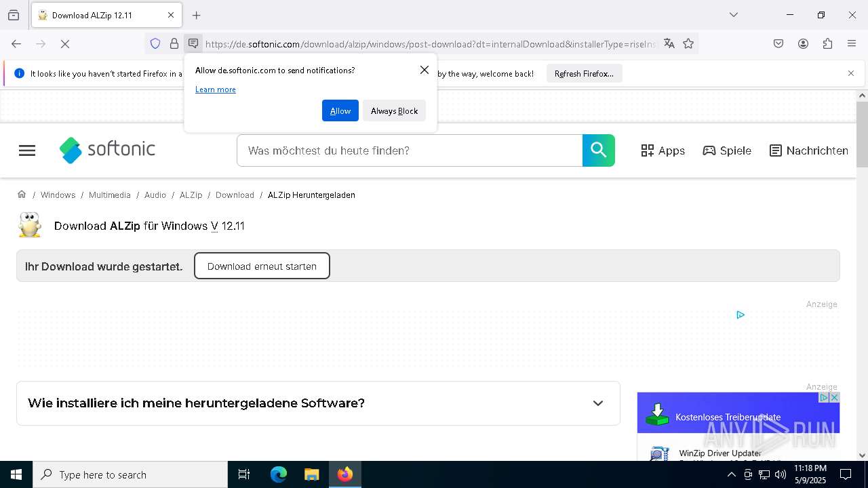Viewport: 868px width, 488px height.
Task: Click the Refresh Firefox button
Action: pyautogui.click(x=584, y=73)
